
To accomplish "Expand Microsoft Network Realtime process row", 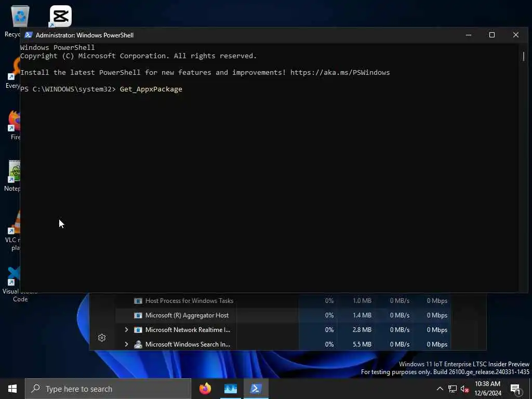I will (x=126, y=330).
